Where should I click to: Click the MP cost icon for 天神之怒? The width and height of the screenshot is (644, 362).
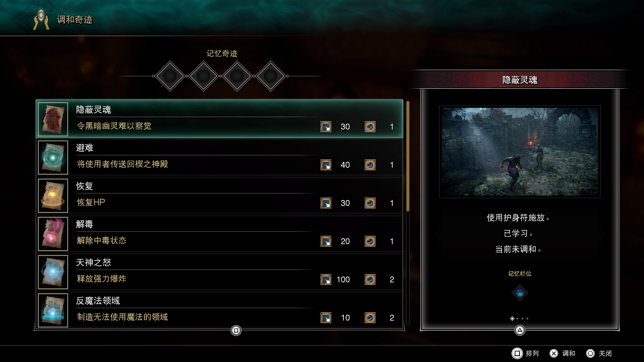[x=326, y=279]
